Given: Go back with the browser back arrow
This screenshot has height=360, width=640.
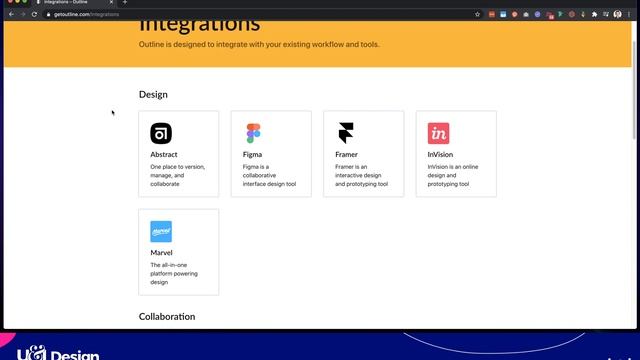Looking at the screenshot, I should (11, 14).
